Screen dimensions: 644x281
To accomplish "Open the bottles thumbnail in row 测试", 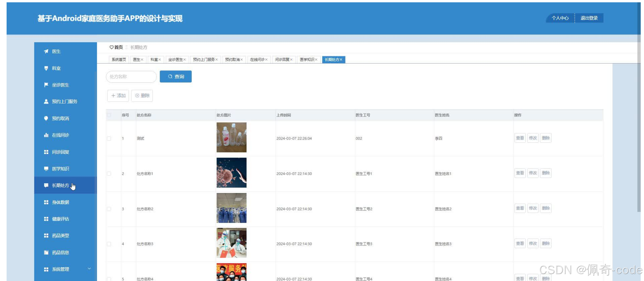I will [231, 138].
